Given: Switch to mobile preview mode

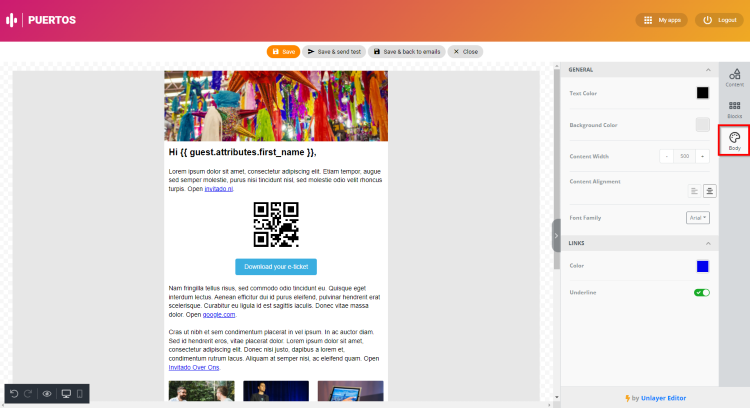Looking at the screenshot, I should click(79, 394).
